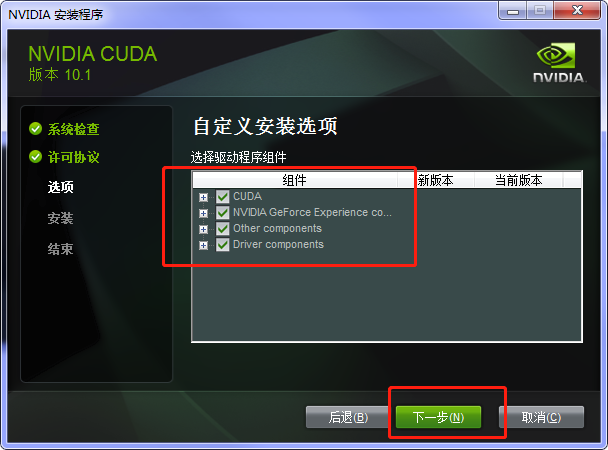This screenshot has height=450, width=608.
Task: Click the 许可协议 green checkmark icon
Action: [x=35, y=157]
